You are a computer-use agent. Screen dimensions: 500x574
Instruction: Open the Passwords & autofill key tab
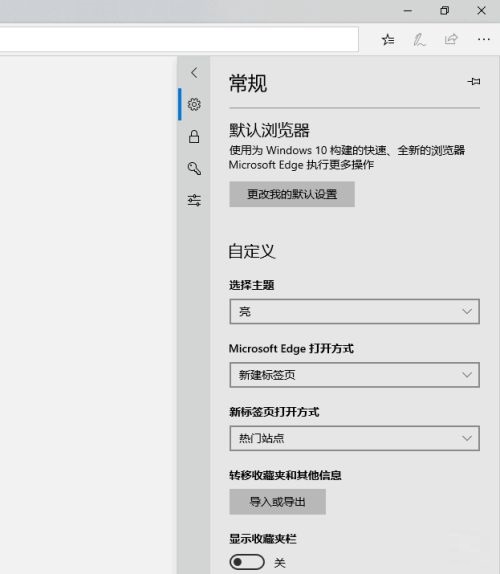point(194,168)
